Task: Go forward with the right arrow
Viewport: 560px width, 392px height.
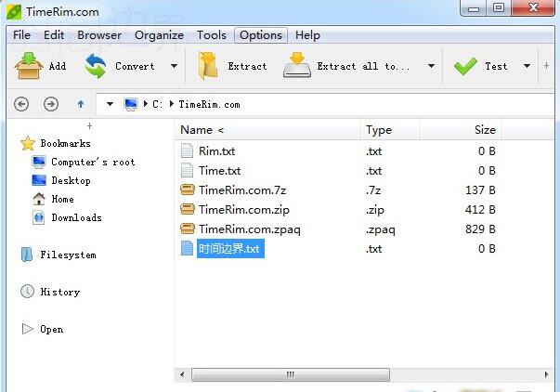Action: click(x=51, y=104)
